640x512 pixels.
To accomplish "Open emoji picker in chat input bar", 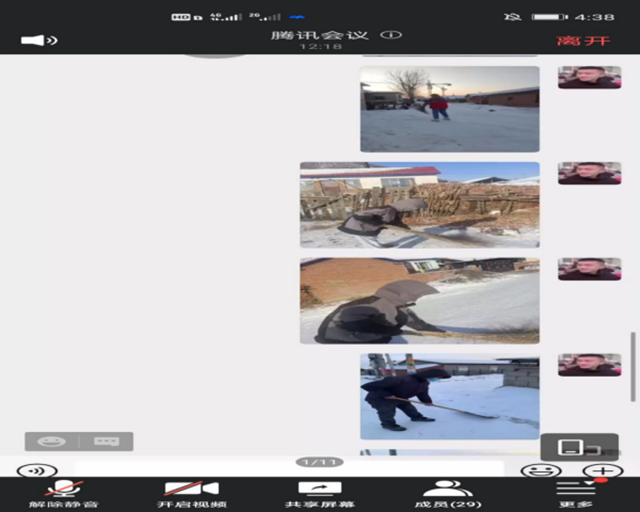I will click(x=541, y=470).
